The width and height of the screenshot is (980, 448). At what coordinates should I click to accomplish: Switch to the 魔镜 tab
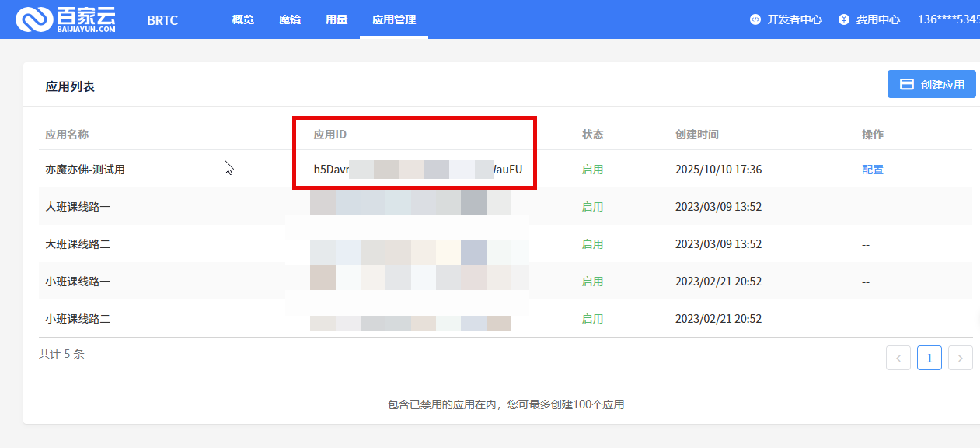coord(290,19)
